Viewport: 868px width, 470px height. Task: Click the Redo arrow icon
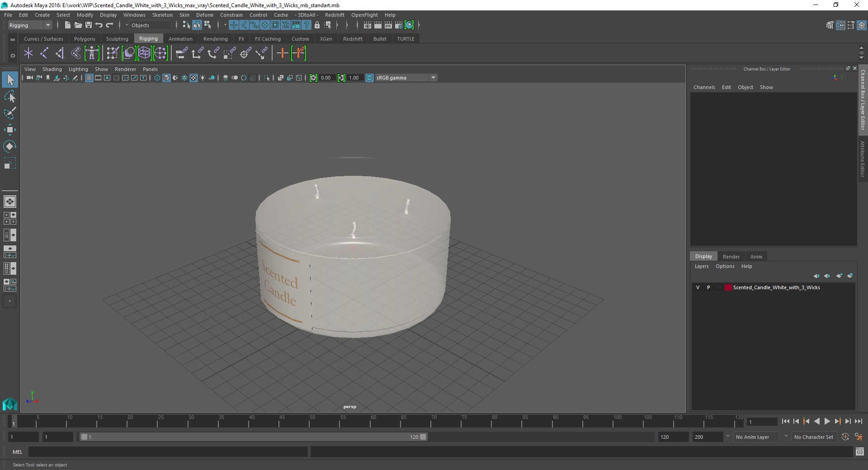[109, 25]
